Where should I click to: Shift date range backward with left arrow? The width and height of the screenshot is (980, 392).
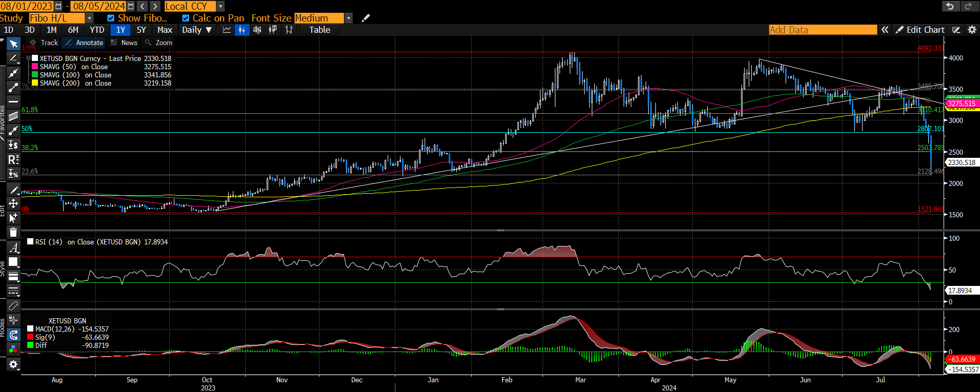[x=143, y=6]
